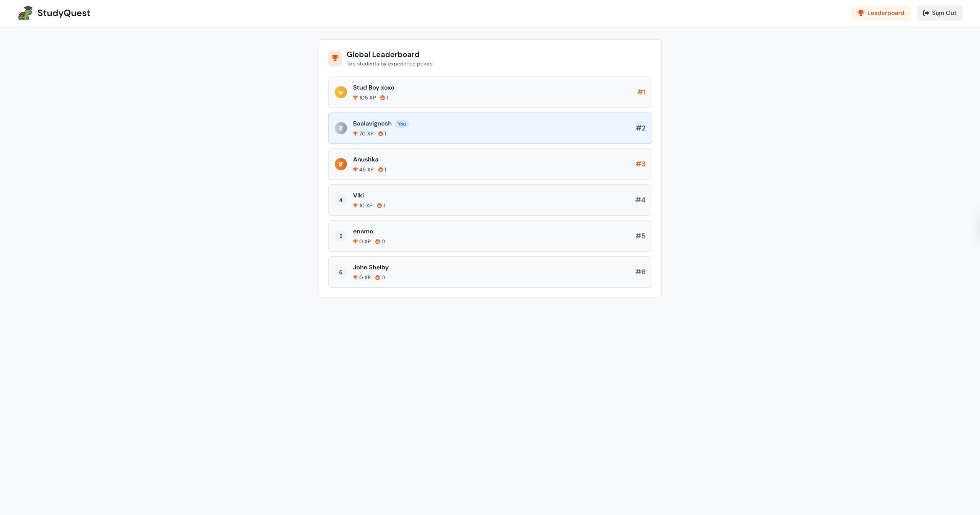Click the flame streak icon in Viki's row
The image size is (980, 515).
point(379,205)
